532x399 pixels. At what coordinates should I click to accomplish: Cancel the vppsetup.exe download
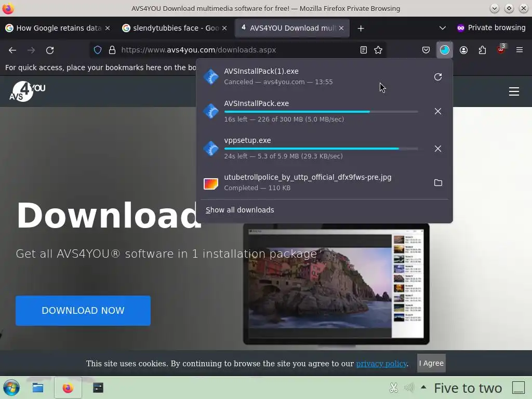click(438, 149)
